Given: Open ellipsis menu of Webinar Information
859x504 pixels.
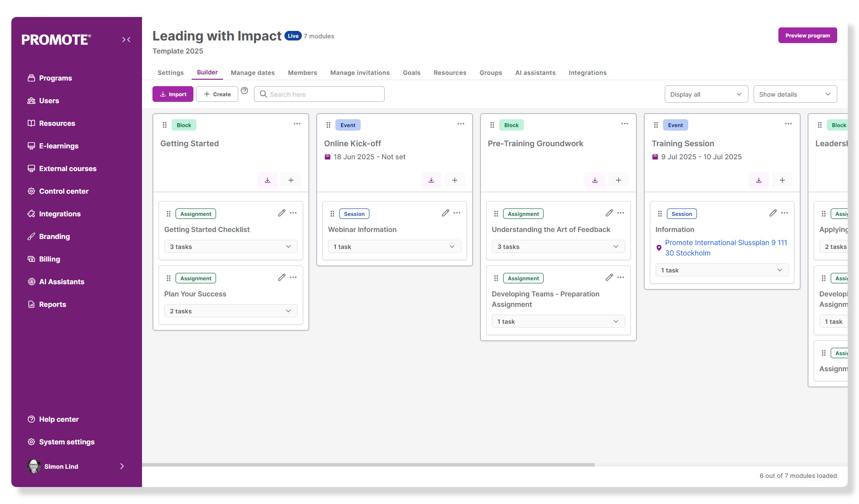Looking at the screenshot, I should [x=457, y=213].
